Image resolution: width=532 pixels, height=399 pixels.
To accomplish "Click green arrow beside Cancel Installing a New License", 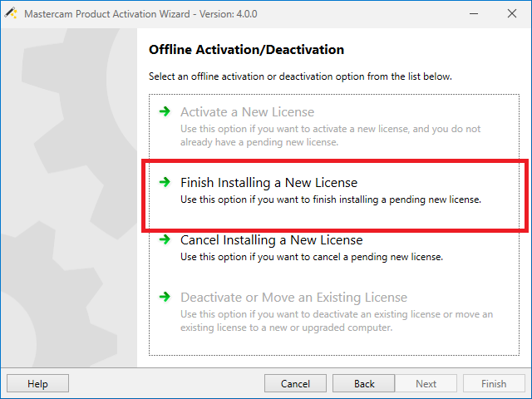I will click(x=165, y=240).
